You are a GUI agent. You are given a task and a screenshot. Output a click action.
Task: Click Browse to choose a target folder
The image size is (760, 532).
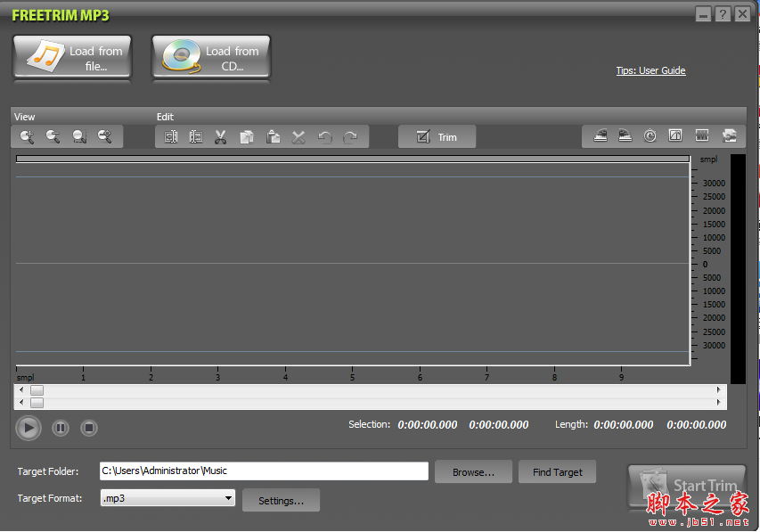click(473, 471)
